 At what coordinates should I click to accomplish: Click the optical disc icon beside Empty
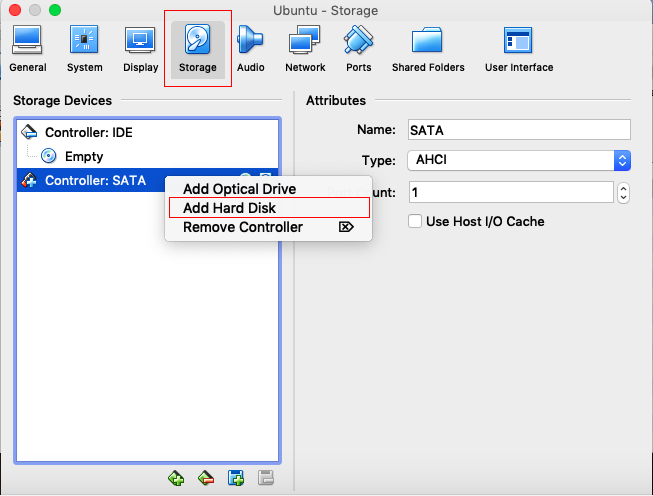[x=49, y=156]
